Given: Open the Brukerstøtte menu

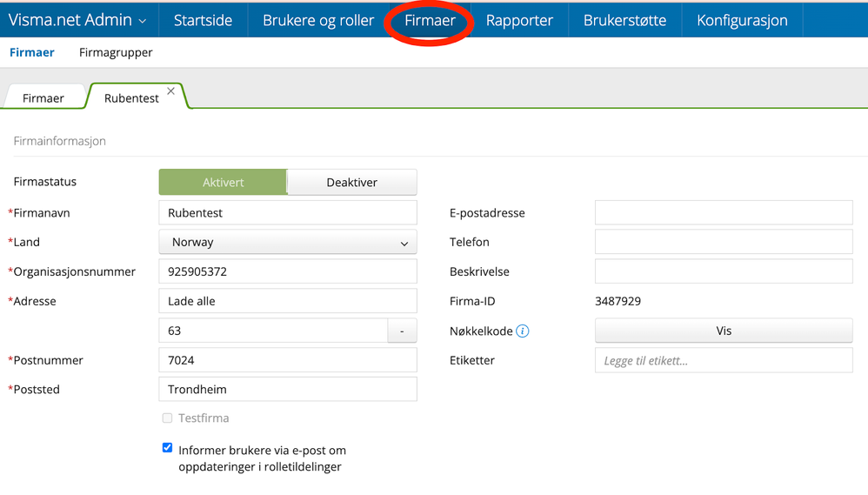Looking at the screenshot, I should pos(625,21).
